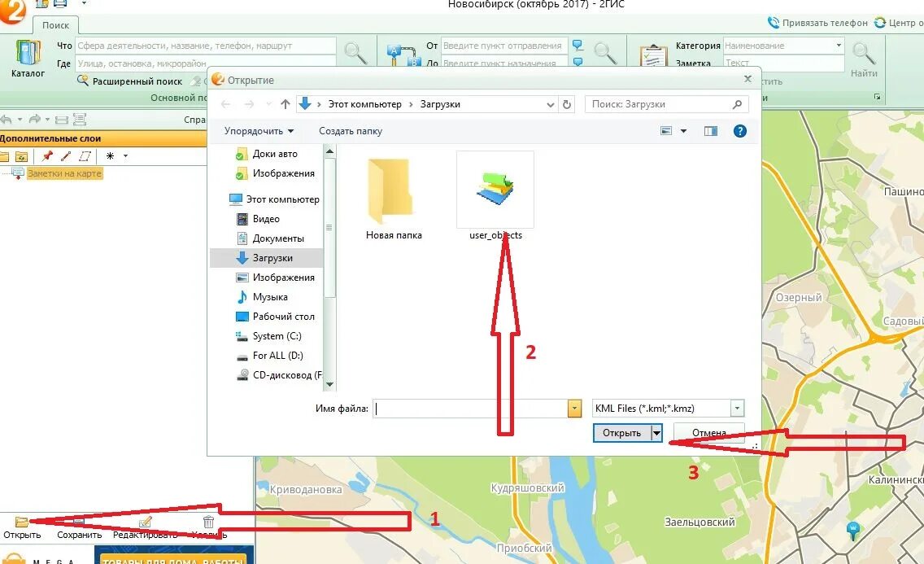924x564 pixels.
Task: Click the notes Найти magnifier button
Action: click(864, 59)
